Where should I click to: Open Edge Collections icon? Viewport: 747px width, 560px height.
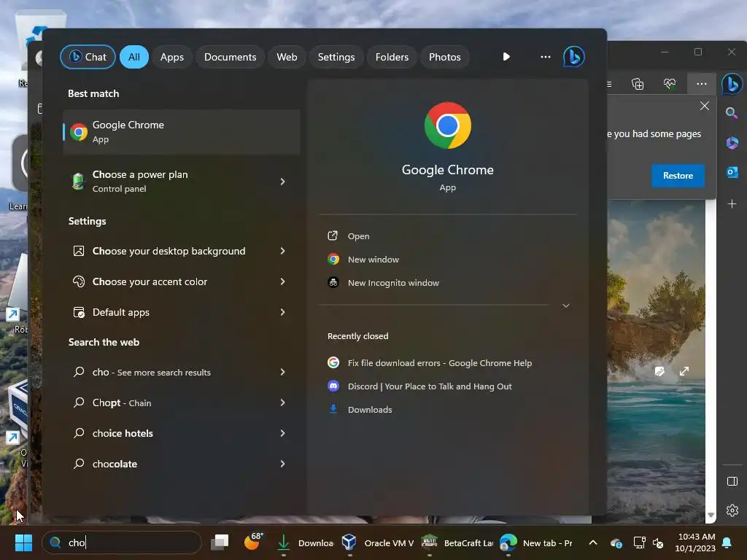(638, 84)
